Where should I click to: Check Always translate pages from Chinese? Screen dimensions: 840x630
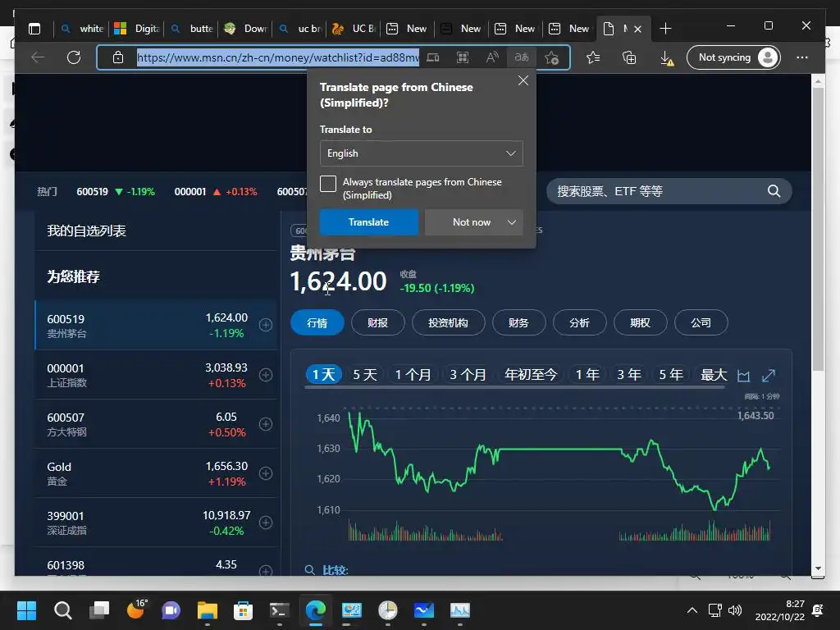(x=328, y=184)
